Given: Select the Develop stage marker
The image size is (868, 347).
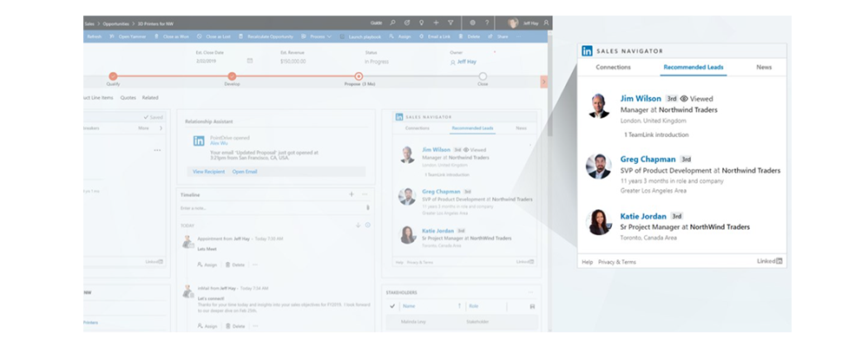Looking at the screenshot, I should tap(232, 76).
